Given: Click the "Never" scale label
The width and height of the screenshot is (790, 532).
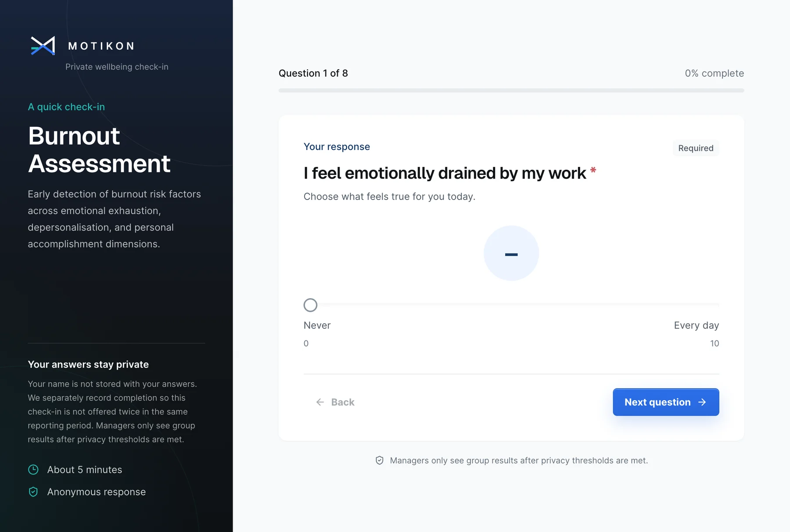Looking at the screenshot, I should pyautogui.click(x=317, y=325).
